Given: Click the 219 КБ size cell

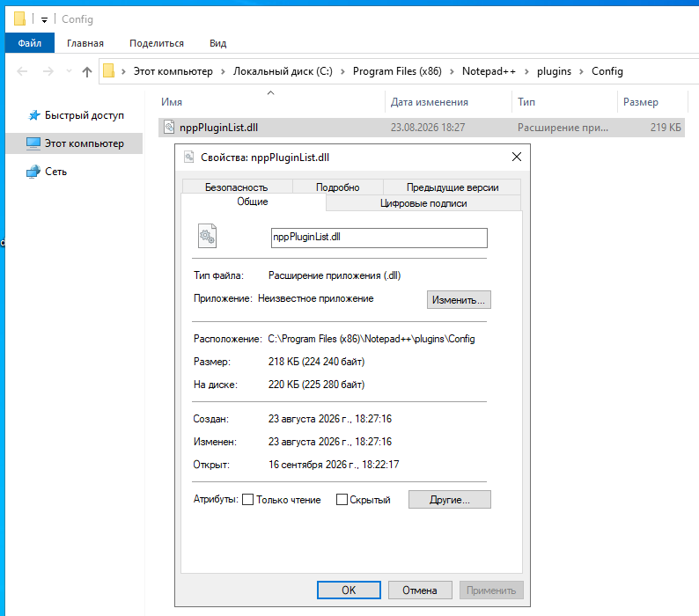Looking at the screenshot, I should pyautogui.click(x=666, y=128).
